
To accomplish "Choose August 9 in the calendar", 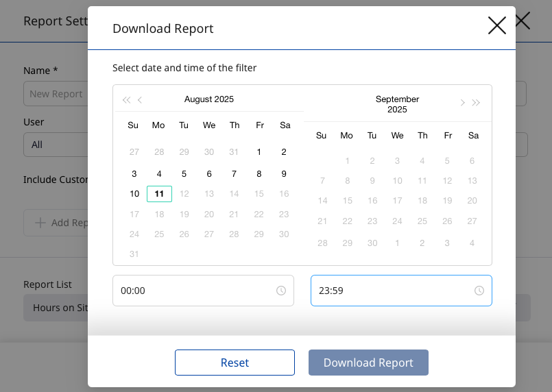I will (284, 174).
